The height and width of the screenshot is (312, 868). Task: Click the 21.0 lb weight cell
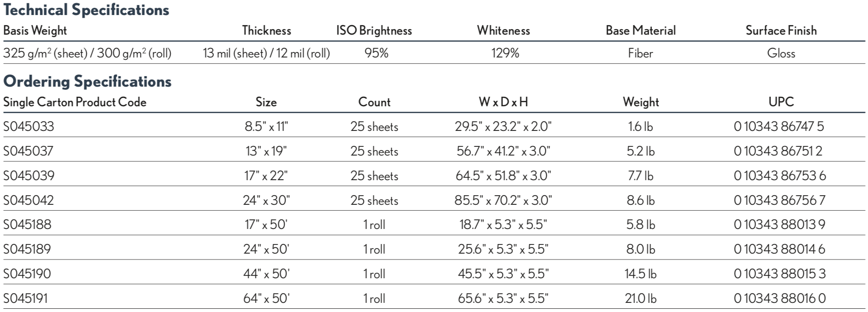641,298
